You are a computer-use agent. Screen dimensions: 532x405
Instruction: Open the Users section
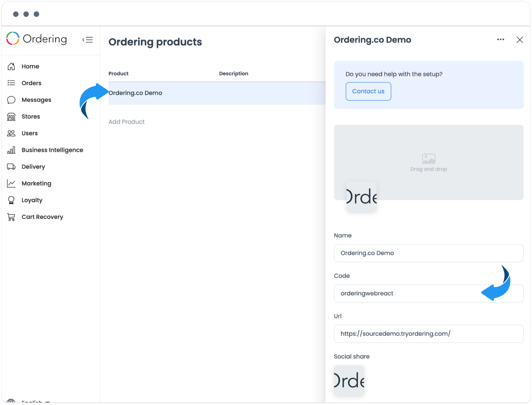(x=29, y=133)
